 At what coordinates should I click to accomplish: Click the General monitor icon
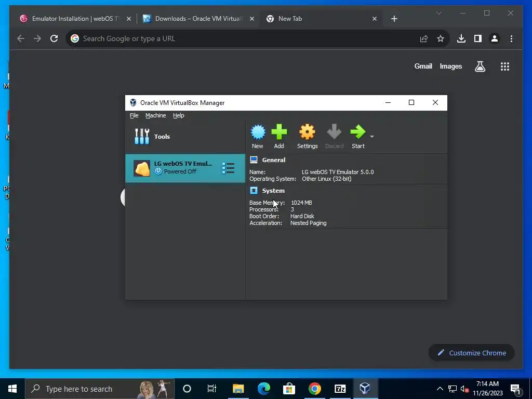254,160
